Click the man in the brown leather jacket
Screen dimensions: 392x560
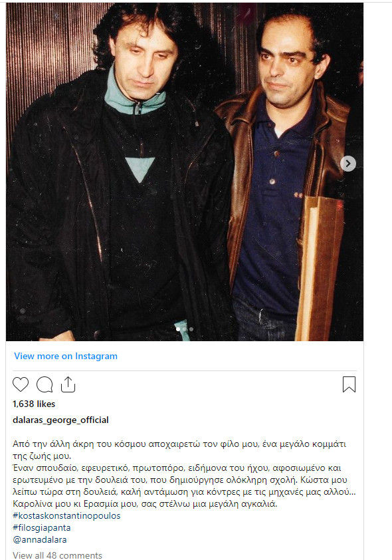pos(285,178)
